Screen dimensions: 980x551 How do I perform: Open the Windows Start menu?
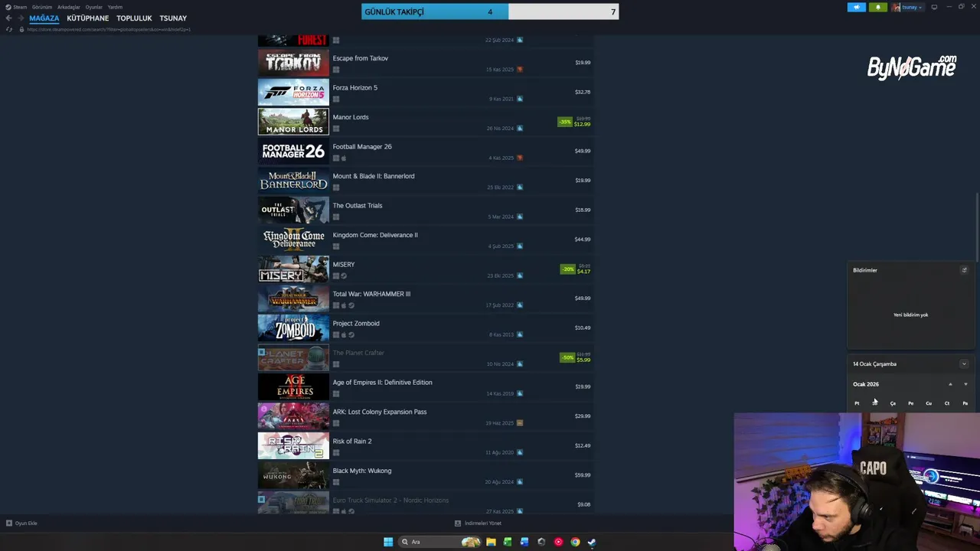click(388, 542)
